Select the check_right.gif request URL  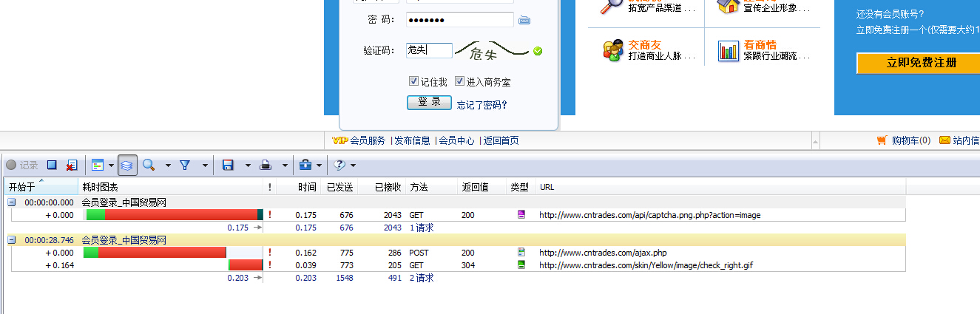[x=646, y=264]
